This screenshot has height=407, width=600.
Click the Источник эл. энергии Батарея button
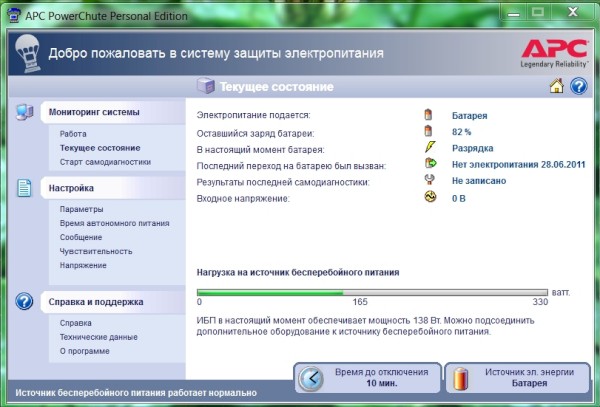tap(517, 378)
